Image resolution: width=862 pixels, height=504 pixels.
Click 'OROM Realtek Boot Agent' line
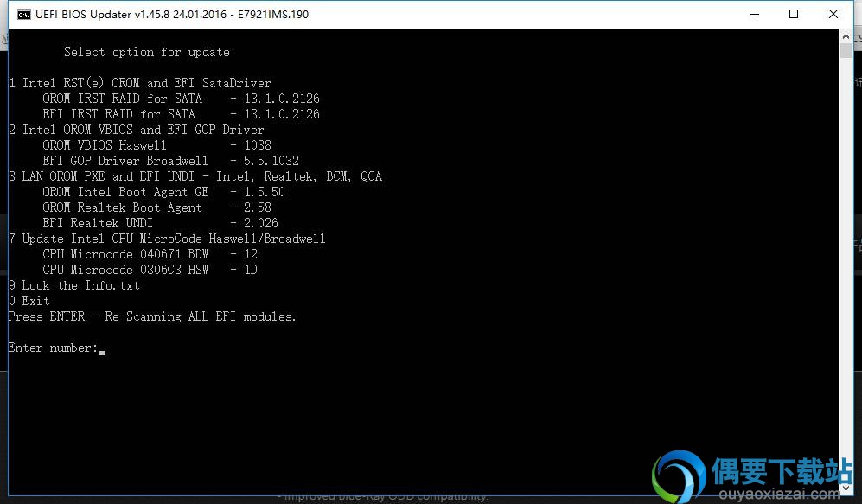point(156,207)
